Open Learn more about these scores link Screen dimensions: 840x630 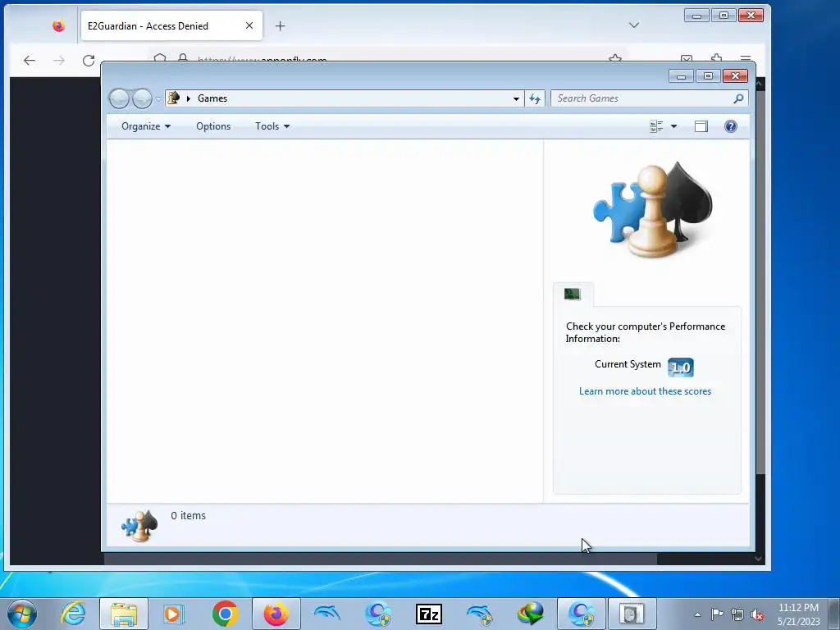click(645, 391)
